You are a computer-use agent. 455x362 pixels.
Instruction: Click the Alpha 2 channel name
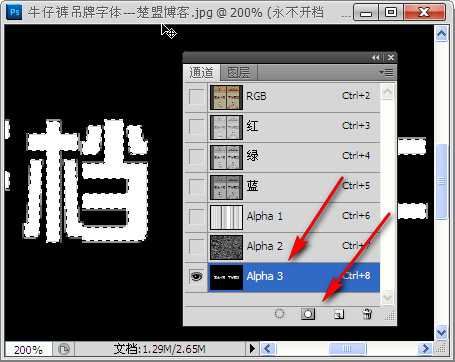[265, 246]
